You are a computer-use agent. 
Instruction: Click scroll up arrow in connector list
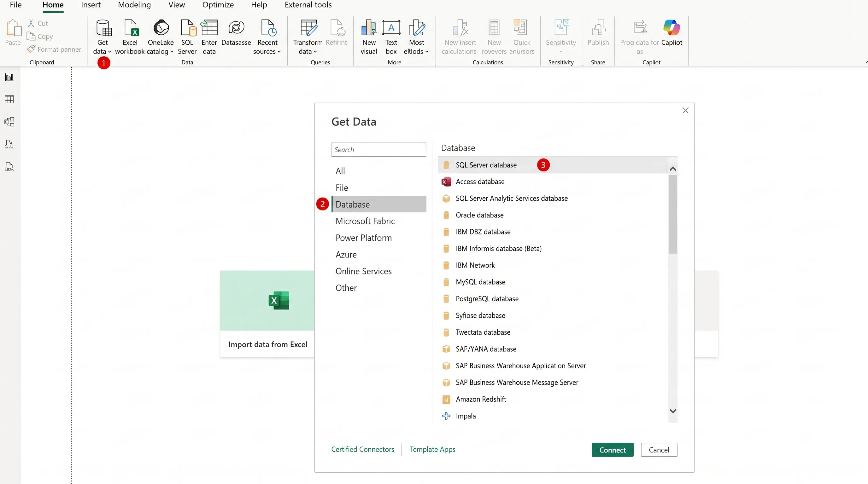pos(673,169)
